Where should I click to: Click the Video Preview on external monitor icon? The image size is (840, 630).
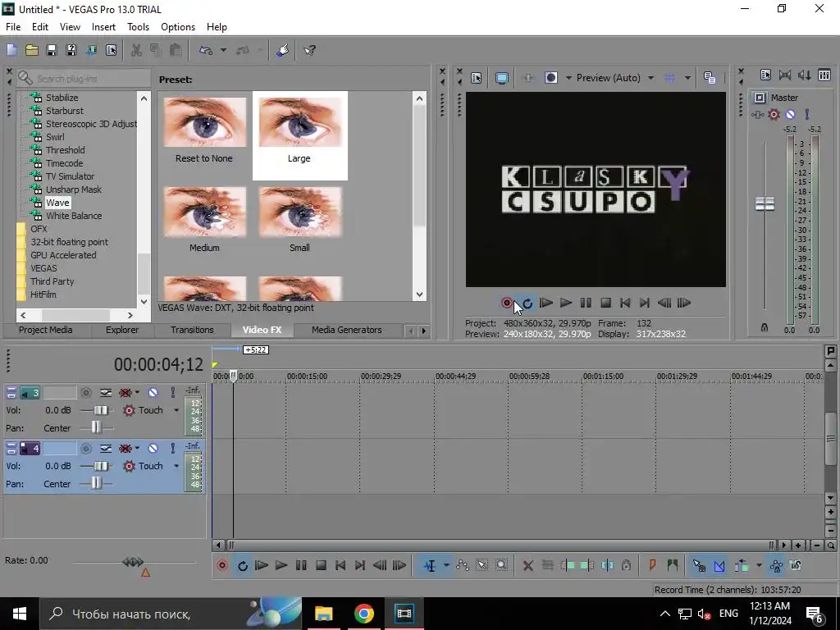tap(501, 78)
